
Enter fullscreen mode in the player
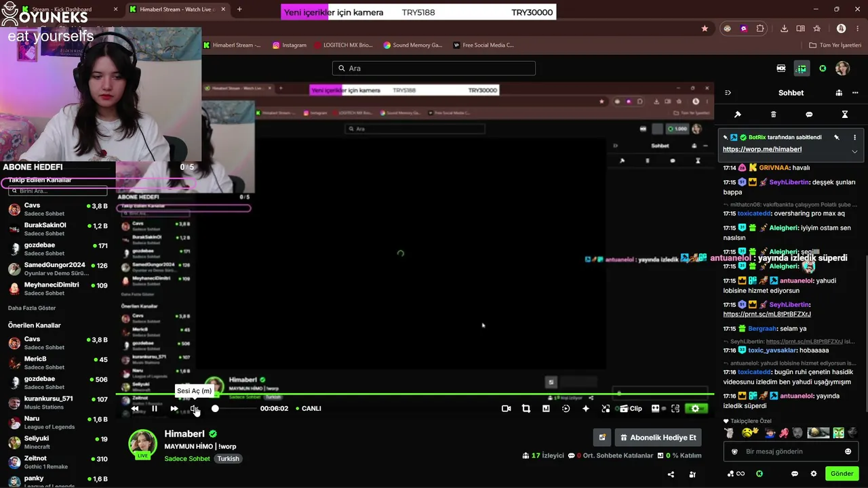pos(675,409)
